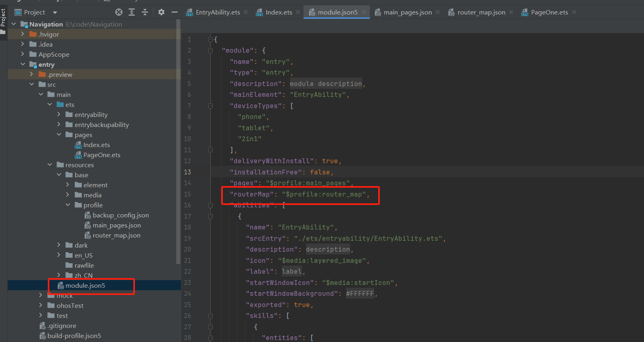Open Index.ets in the project tree

tap(96, 145)
